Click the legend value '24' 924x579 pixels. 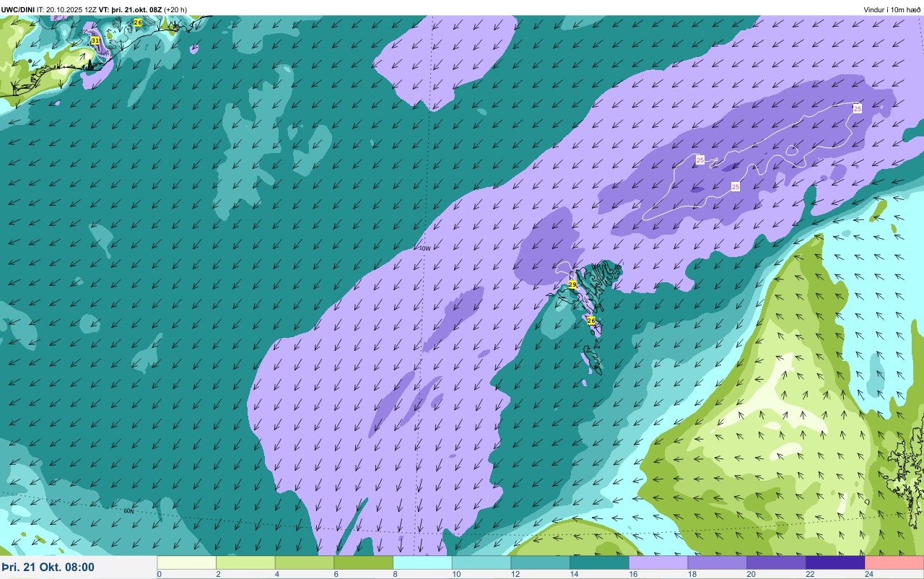pyautogui.click(x=868, y=574)
